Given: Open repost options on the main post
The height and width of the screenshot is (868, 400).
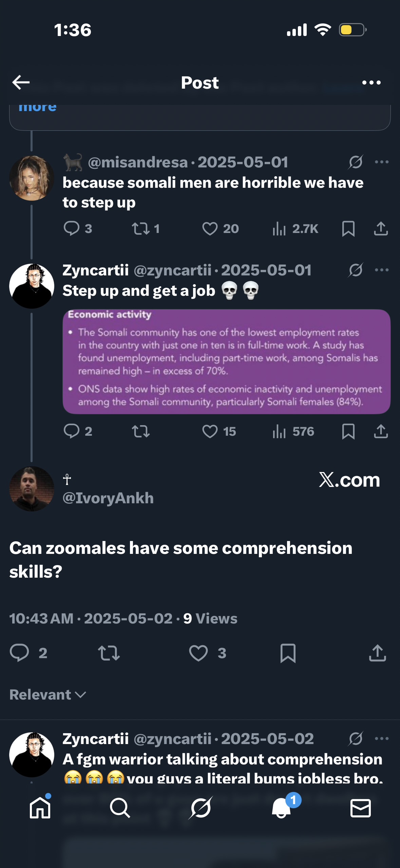Looking at the screenshot, I should [x=109, y=653].
